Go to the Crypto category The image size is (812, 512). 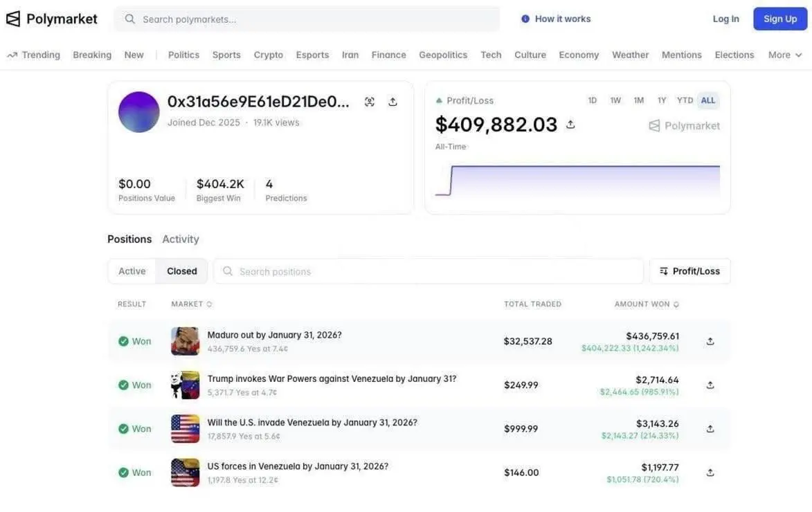pyautogui.click(x=268, y=55)
